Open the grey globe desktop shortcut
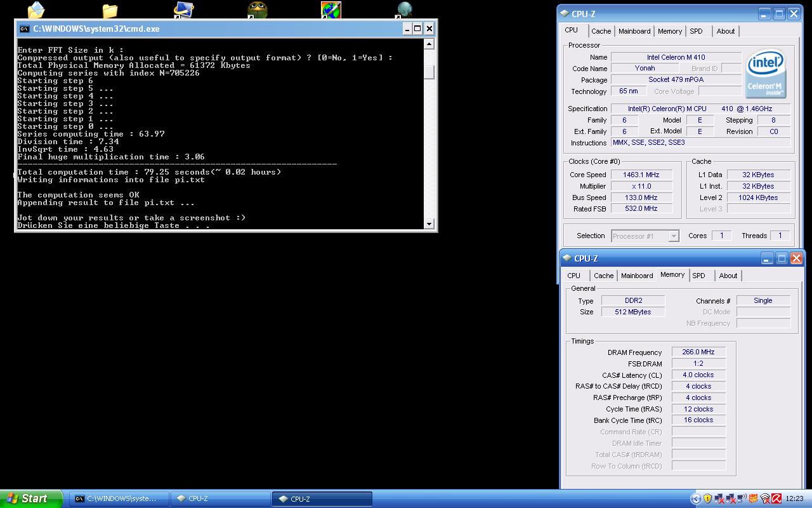The height and width of the screenshot is (508, 812). tap(404, 10)
